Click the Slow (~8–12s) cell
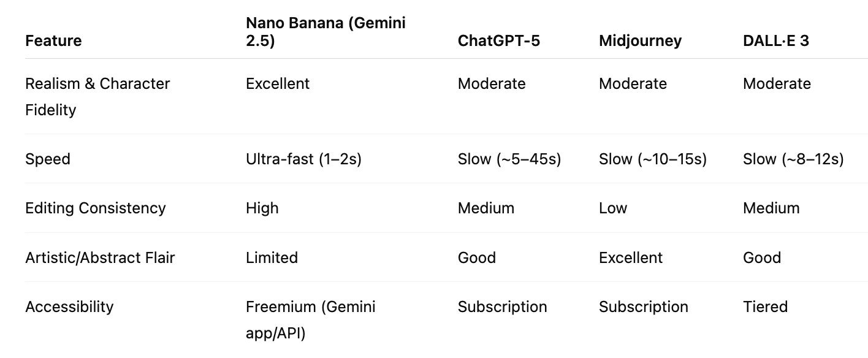This screenshot has width=868, height=358. tap(793, 159)
